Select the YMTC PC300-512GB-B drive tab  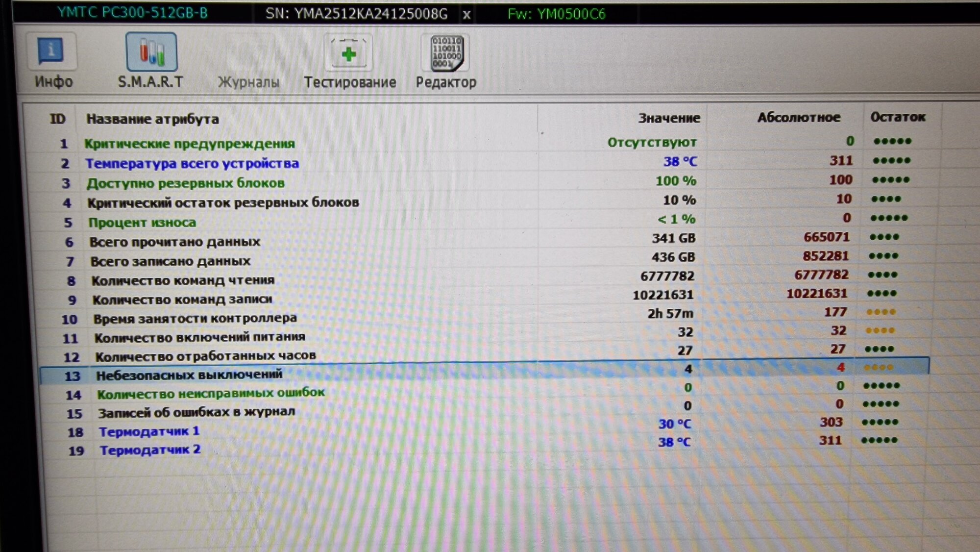pos(132,13)
